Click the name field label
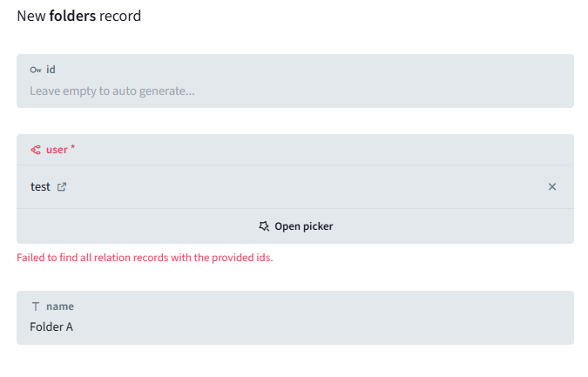The width and height of the screenshot is (588, 377). click(60, 306)
